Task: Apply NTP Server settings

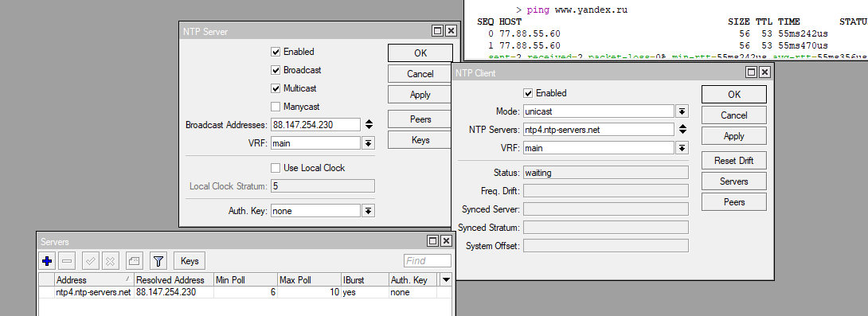Action: click(x=420, y=95)
